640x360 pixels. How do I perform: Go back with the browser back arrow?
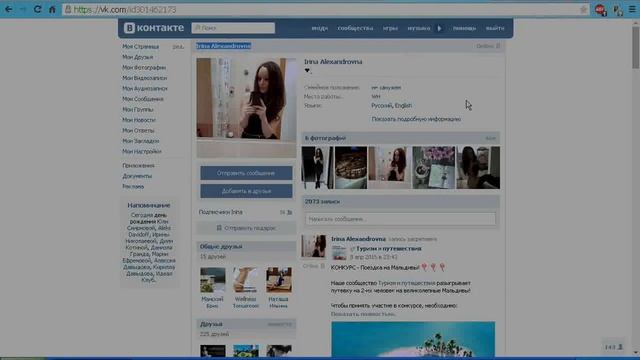pos(9,9)
